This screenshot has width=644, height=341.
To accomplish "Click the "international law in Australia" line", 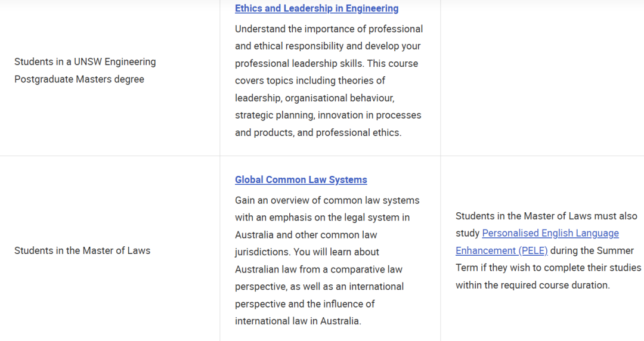I will click(298, 321).
